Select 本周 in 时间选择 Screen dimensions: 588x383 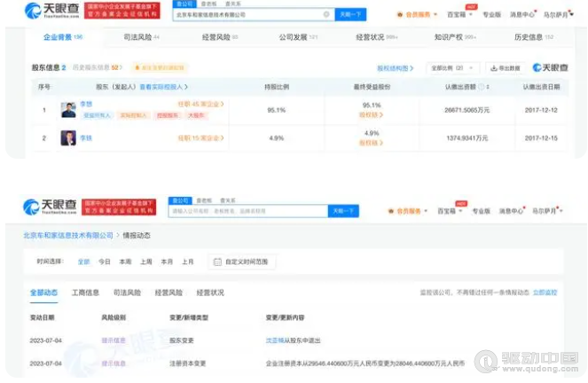125,262
